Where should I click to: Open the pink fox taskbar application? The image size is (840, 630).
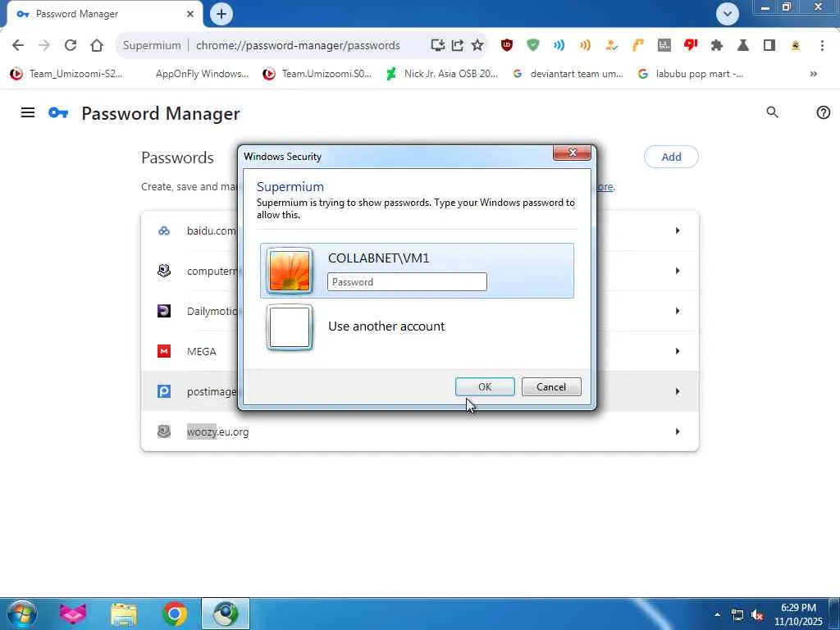coord(73,614)
